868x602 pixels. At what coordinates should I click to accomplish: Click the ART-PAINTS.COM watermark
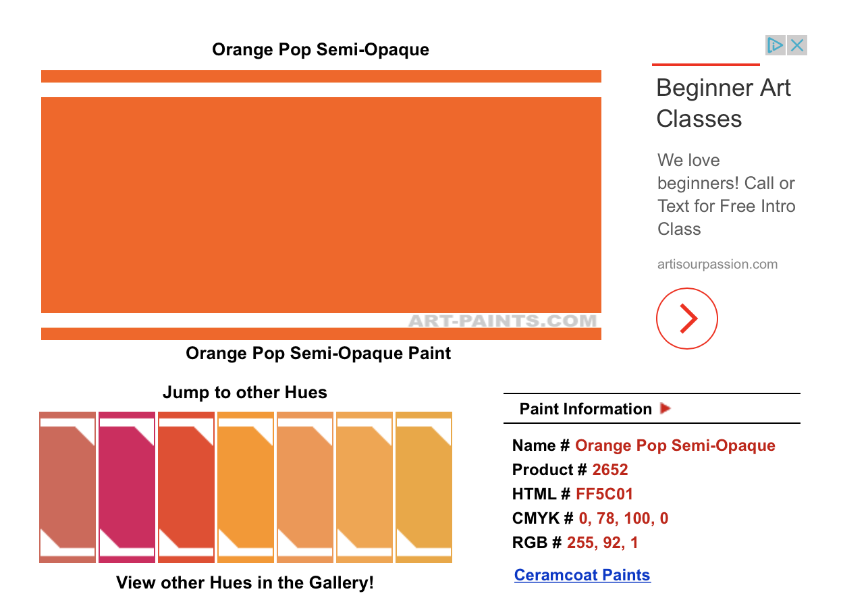502,321
